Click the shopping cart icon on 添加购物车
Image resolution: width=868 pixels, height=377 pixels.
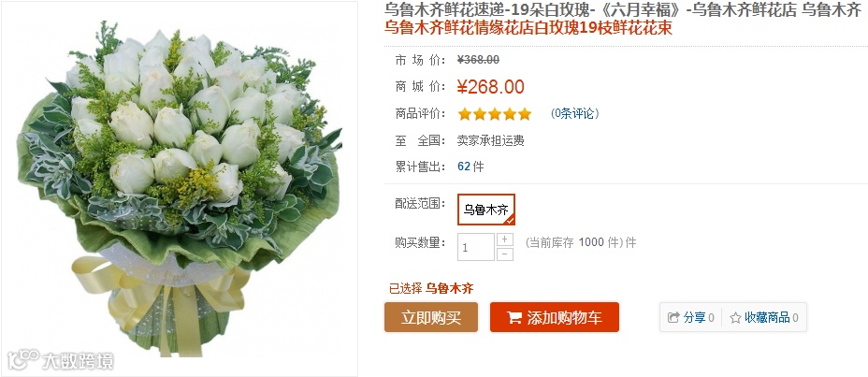pos(514,317)
